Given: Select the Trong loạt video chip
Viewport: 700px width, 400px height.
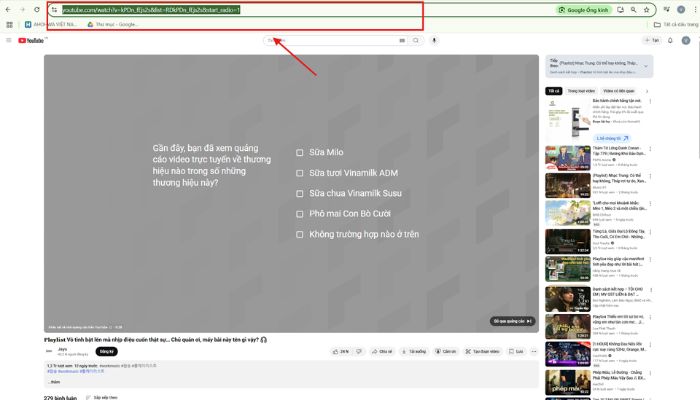Looking at the screenshot, I should [x=581, y=91].
